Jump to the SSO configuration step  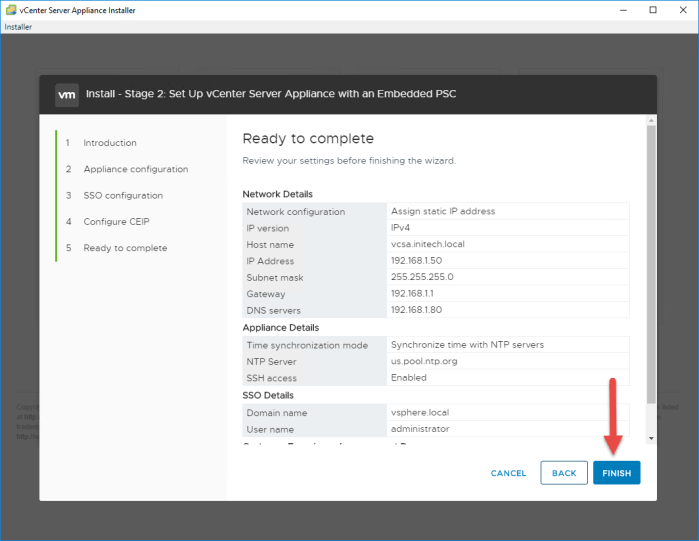(123, 195)
